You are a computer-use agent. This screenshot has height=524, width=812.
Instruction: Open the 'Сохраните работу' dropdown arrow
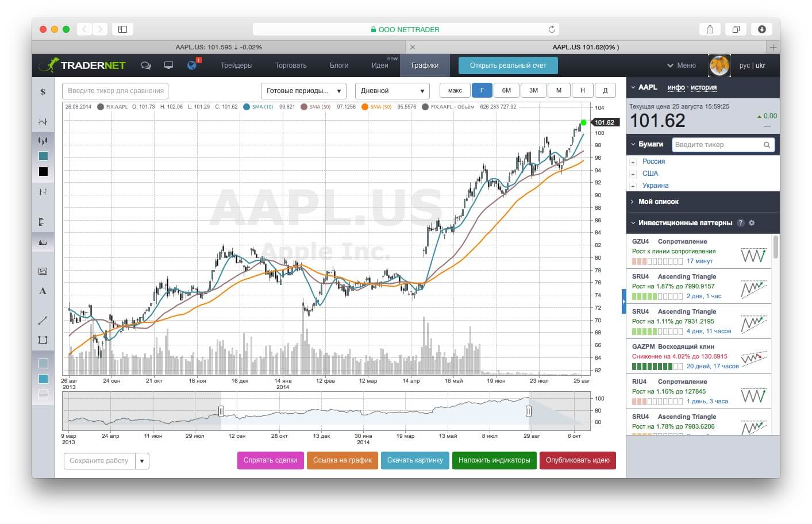pos(142,461)
